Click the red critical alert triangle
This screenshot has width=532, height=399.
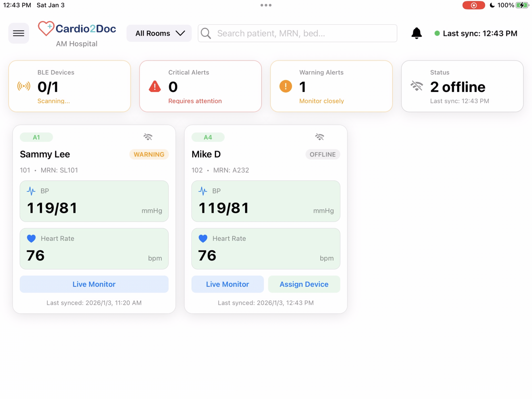(155, 87)
